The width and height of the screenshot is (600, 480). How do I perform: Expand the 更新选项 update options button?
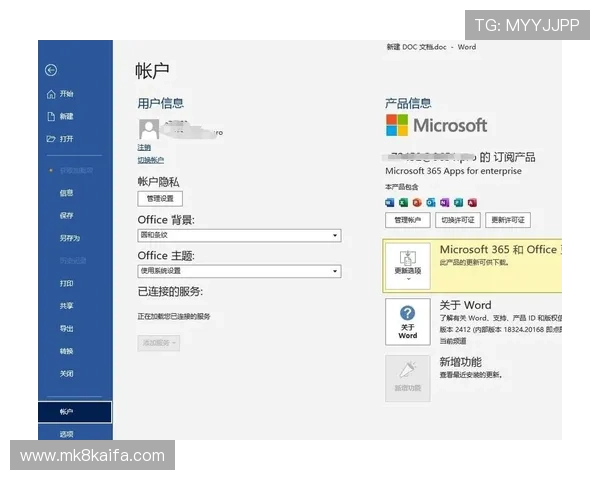click(408, 266)
